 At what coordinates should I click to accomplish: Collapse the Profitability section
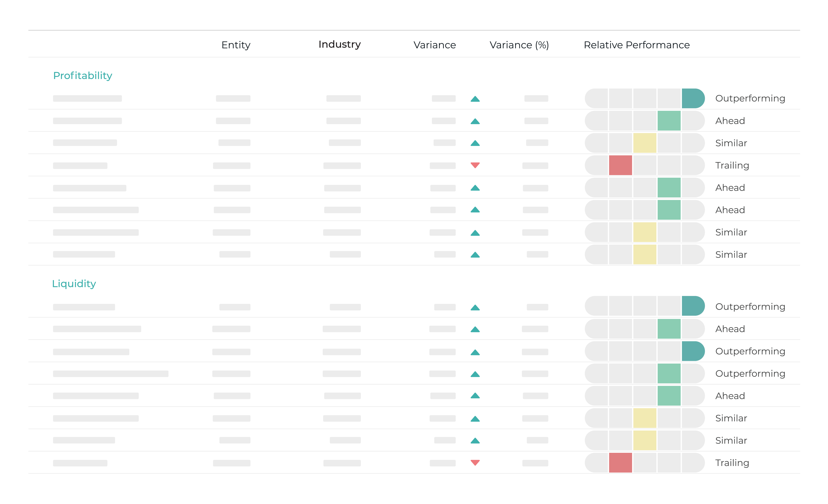point(83,76)
